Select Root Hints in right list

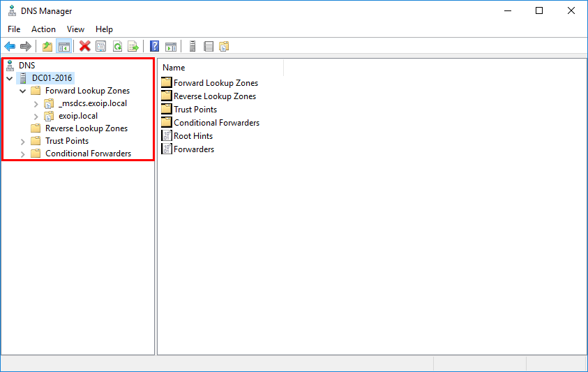pos(193,136)
